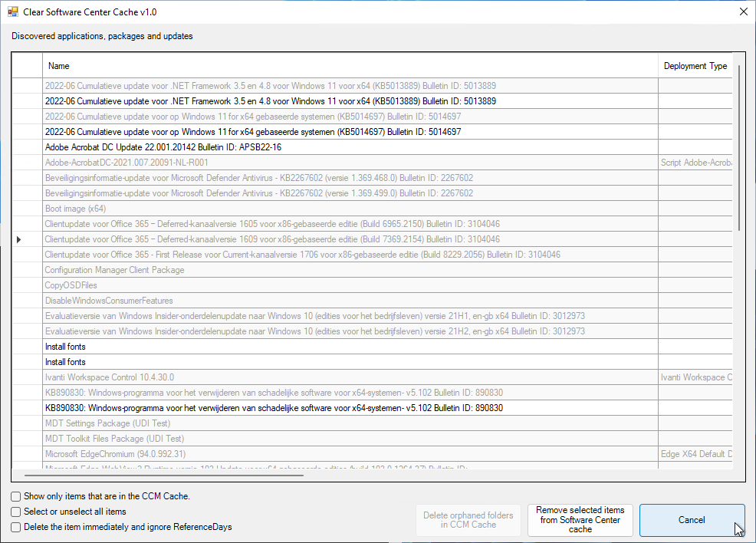Image resolution: width=756 pixels, height=543 pixels.
Task: Select the Boot image (x64) row
Action: pos(75,209)
